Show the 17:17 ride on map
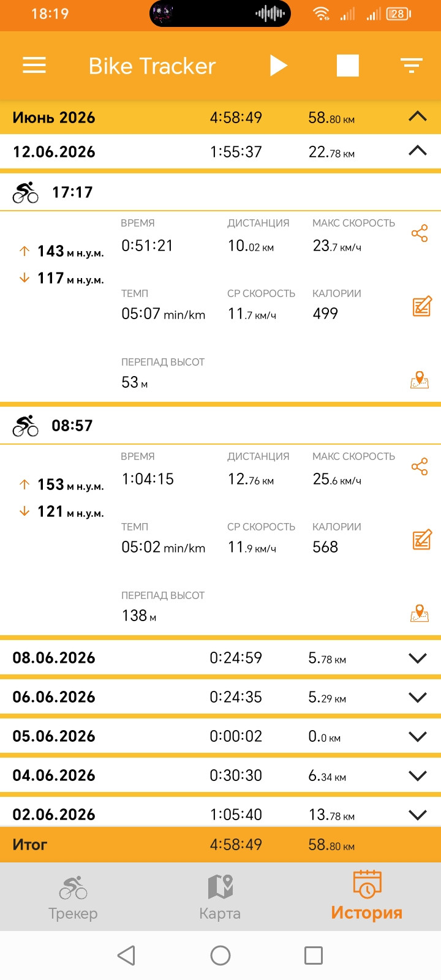 click(x=420, y=380)
